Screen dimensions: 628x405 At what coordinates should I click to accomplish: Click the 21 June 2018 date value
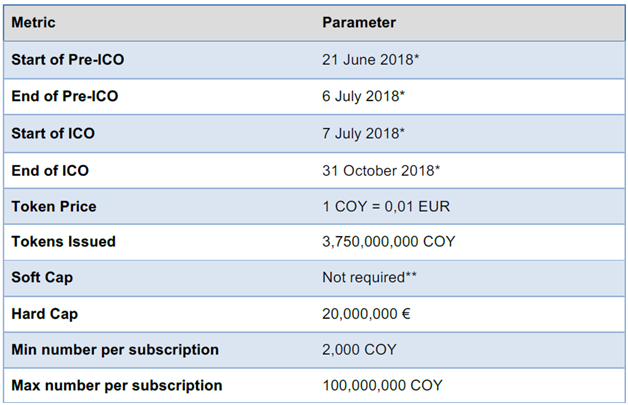[370, 60]
